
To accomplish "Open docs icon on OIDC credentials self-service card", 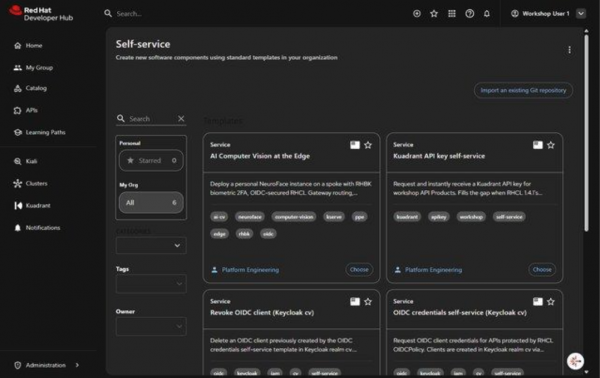I will coord(538,302).
